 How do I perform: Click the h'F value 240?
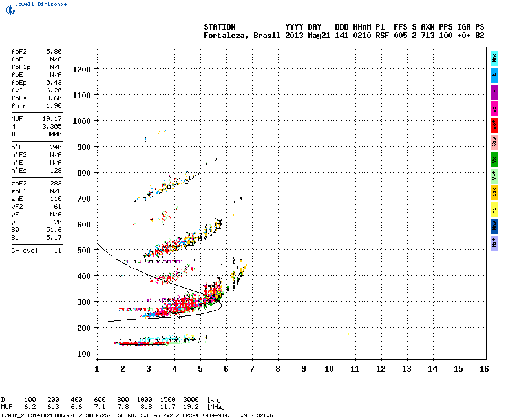tap(56, 147)
